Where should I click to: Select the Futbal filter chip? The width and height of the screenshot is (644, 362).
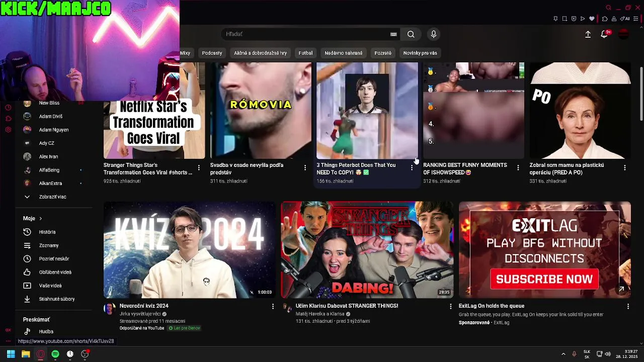click(x=305, y=53)
